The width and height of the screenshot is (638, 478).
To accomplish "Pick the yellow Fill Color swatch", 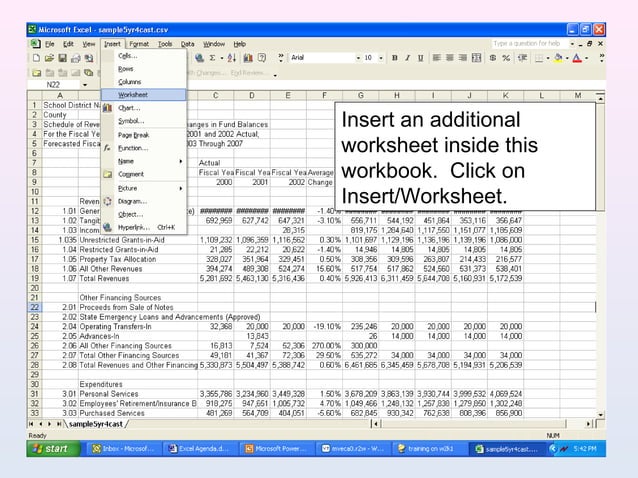I will pos(558,58).
